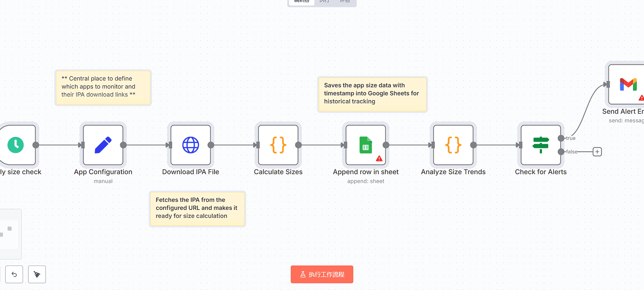
Task: Click the canvas minimap preview
Action: tap(9, 234)
